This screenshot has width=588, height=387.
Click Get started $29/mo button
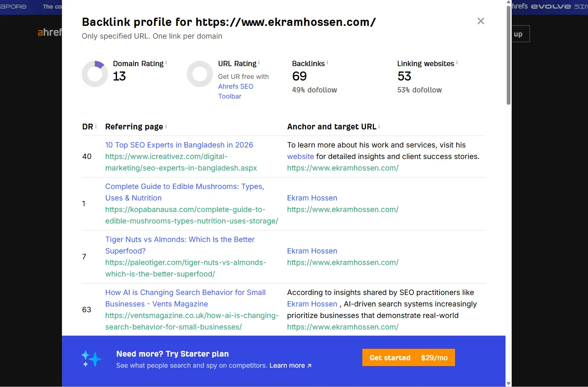(408, 357)
